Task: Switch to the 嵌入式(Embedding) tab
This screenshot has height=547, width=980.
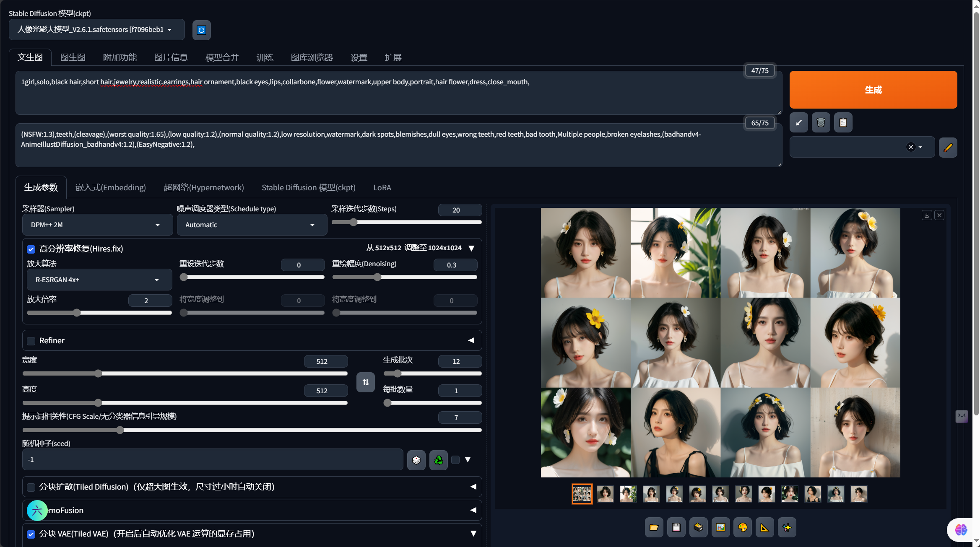Action: (111, 187)
